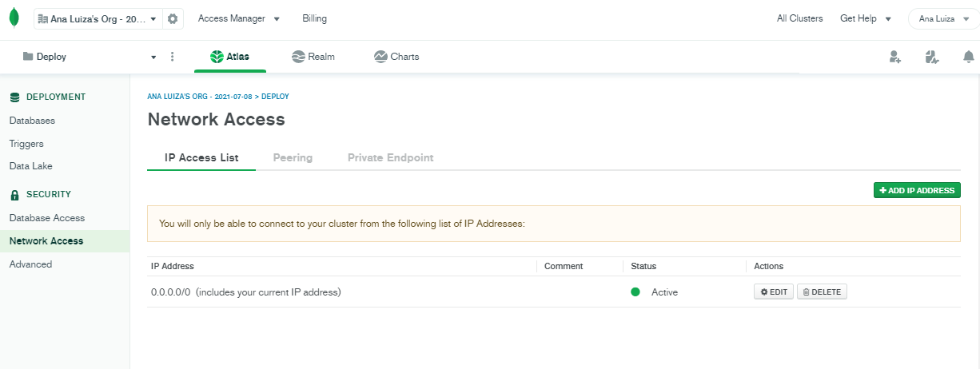Image resolution: width=980 pixels, height=369 pixels.
Task: Edit the 0.0.0.0/0 entry
Action: pos(774,292)
